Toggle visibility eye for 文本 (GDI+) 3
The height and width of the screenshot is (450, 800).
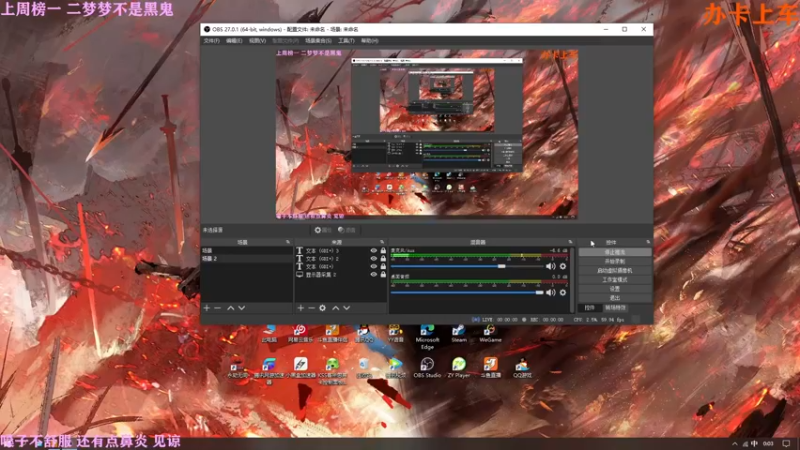373,251
